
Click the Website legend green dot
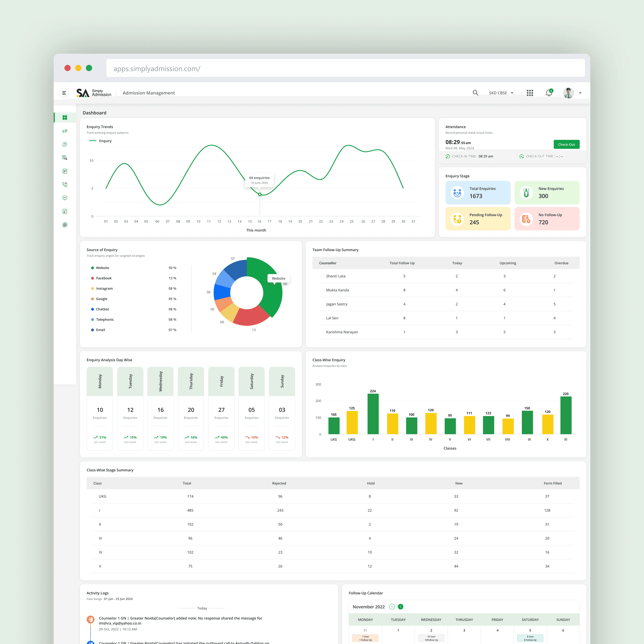[x=92, y=268]
